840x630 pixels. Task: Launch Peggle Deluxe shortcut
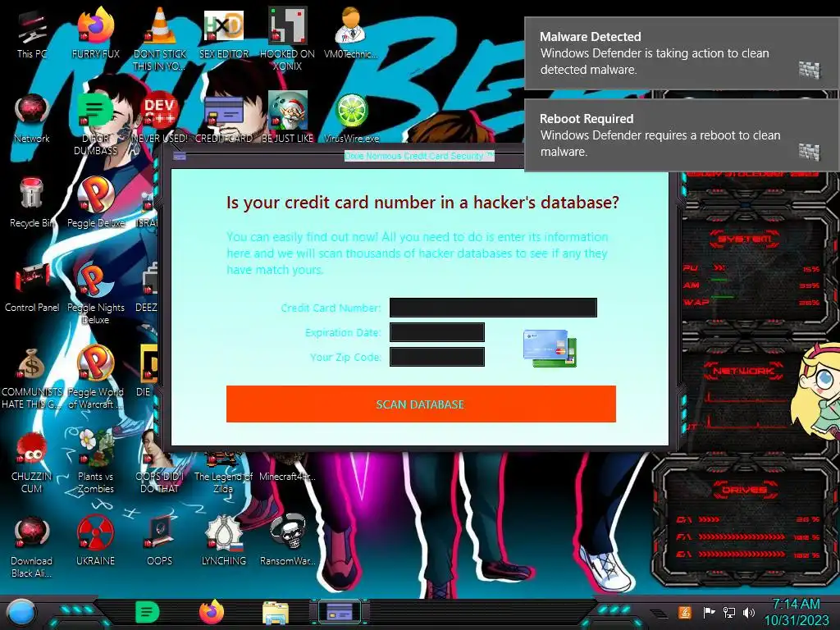click(95, 203)
